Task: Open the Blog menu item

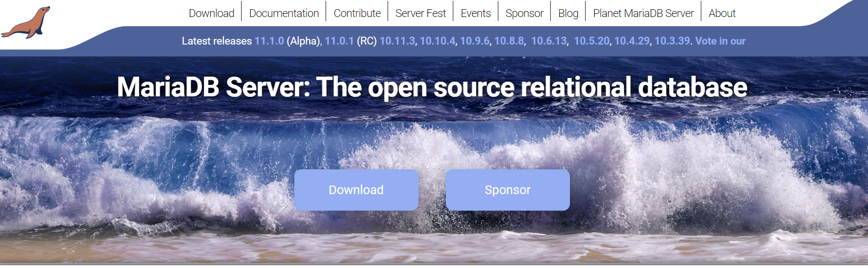Action: pos(568,13)
